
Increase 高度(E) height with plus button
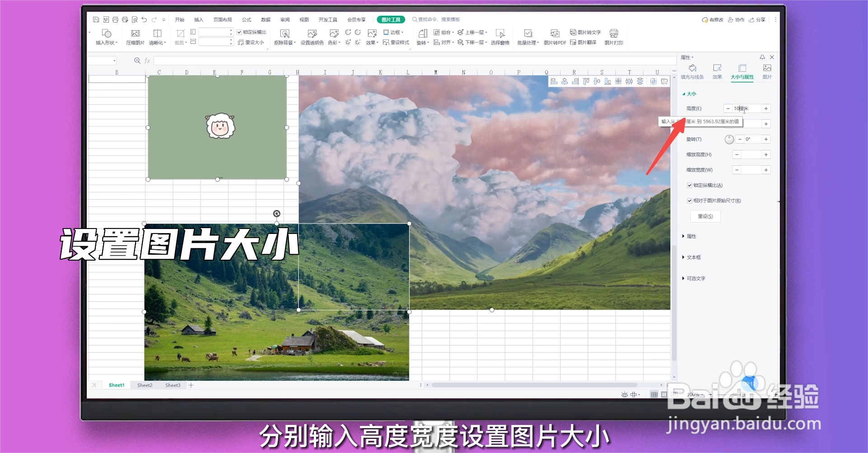[766, 108]
